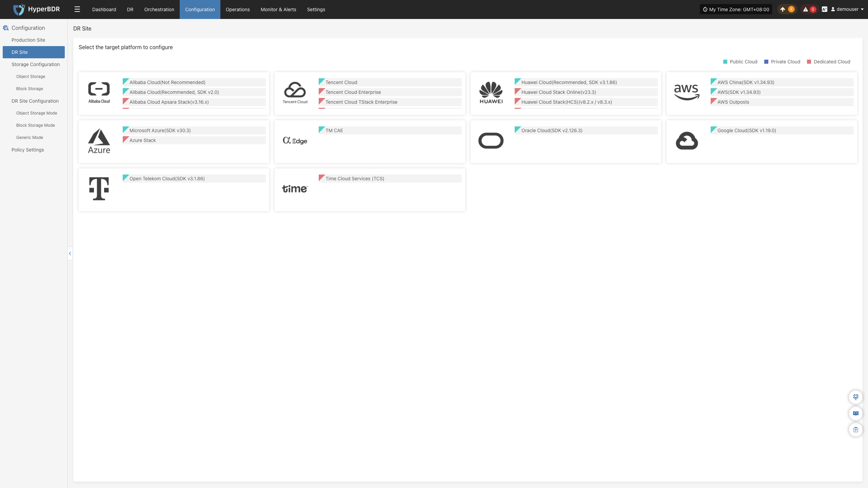
Task: Open the documentation book floating icon
Action: tap(855, 413)
